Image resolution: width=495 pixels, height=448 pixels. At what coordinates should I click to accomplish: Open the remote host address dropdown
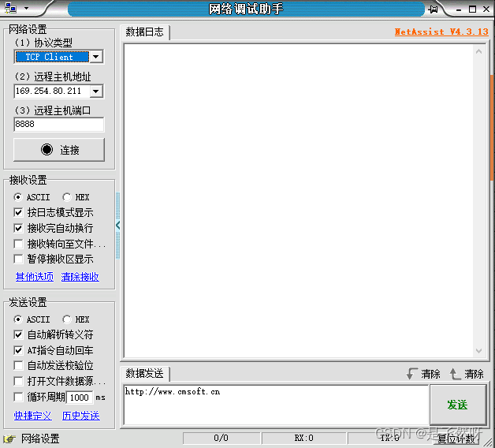tap(96, 91)
